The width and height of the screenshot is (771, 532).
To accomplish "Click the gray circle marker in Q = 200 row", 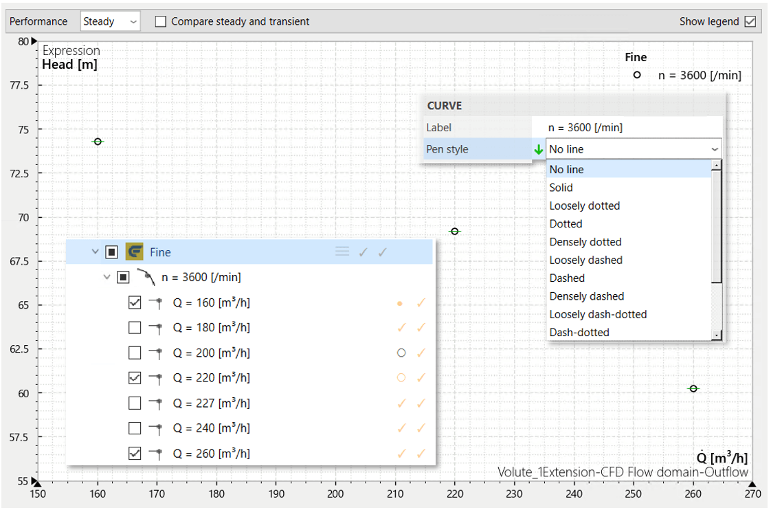I will pyautogui.click(x=401, y=353).
